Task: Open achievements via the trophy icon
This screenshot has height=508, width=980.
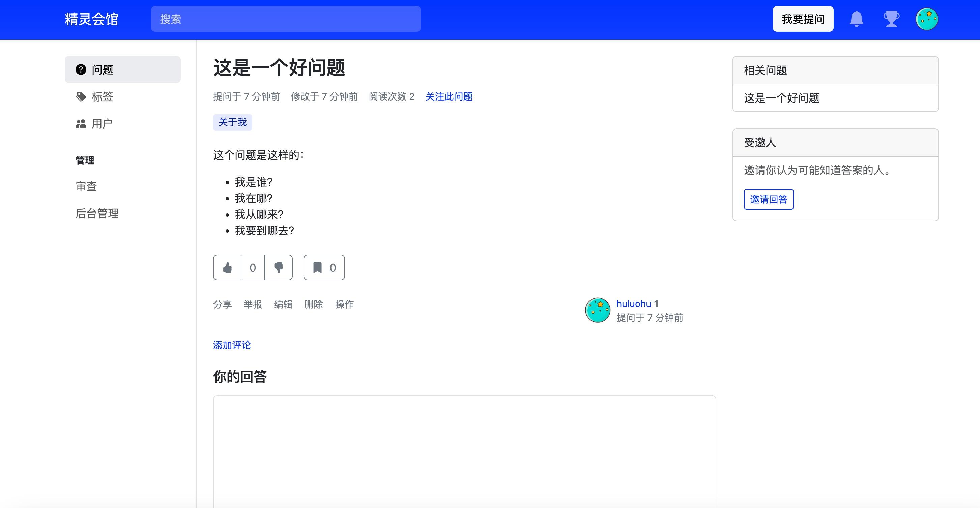Action: click(891, 19)
